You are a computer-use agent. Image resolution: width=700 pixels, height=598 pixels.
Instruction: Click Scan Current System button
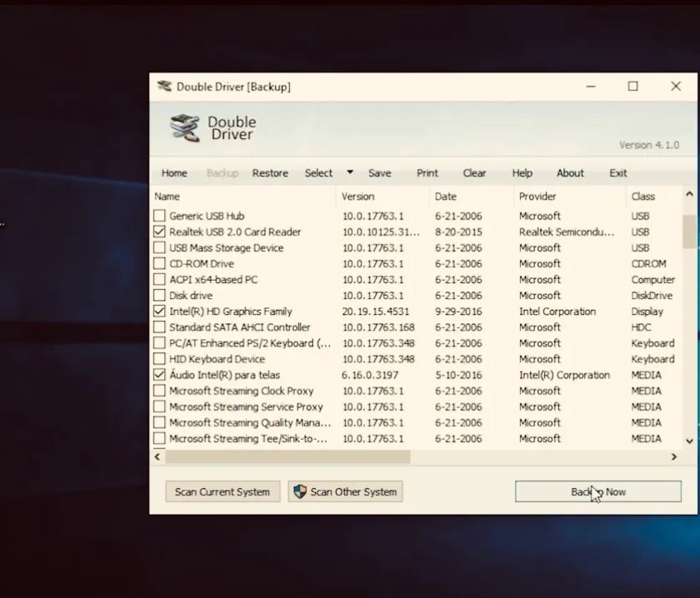[x=222, y=491]
